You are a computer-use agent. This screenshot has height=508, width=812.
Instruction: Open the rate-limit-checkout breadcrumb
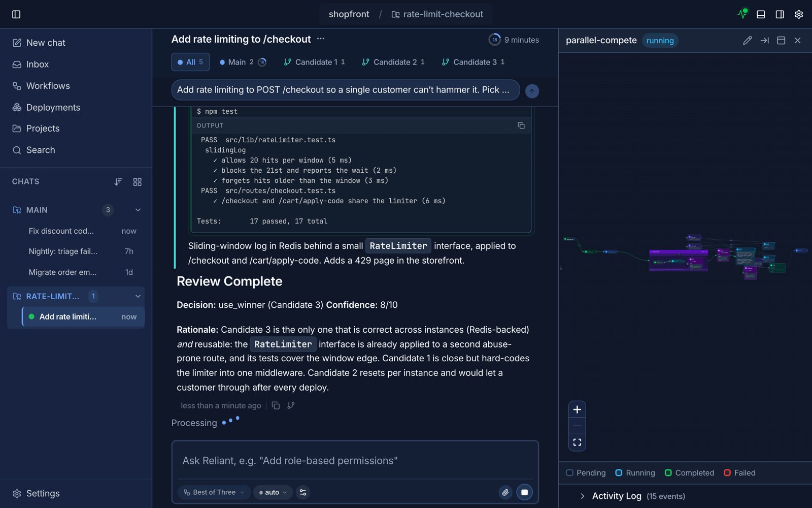click(x=437, y=14)
